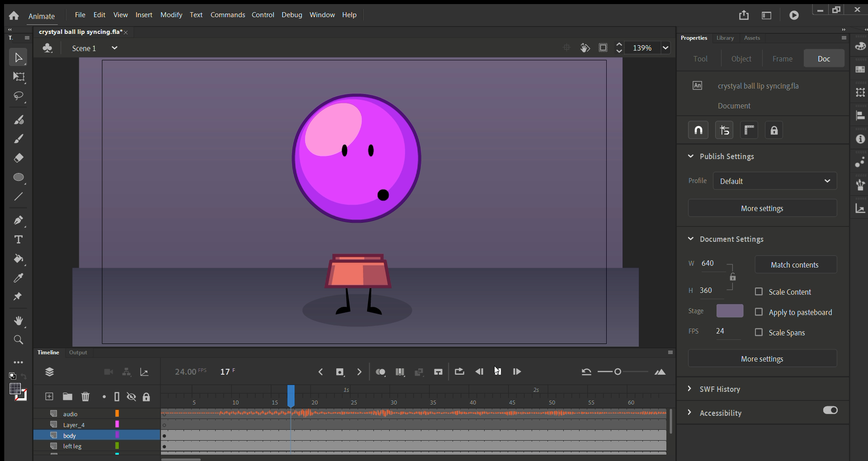Screen dimensions: 868x461
Task: Expand the Accessibility section
Action: [689, 413]
